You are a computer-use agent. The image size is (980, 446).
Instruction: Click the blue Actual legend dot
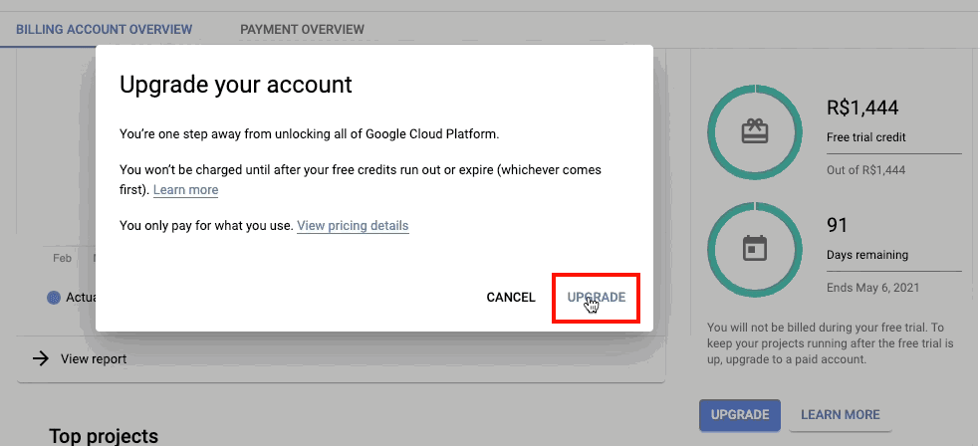[54, 298]
